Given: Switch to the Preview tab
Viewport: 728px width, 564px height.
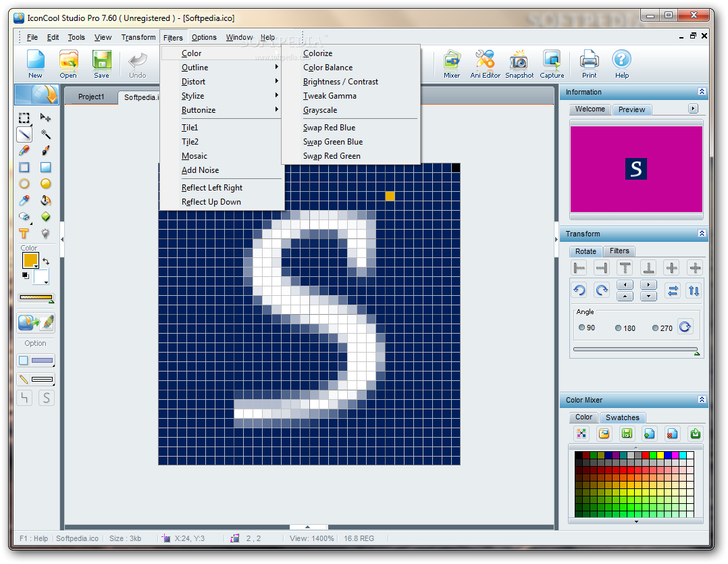Looking at the screenshot, I should (632, 109).
